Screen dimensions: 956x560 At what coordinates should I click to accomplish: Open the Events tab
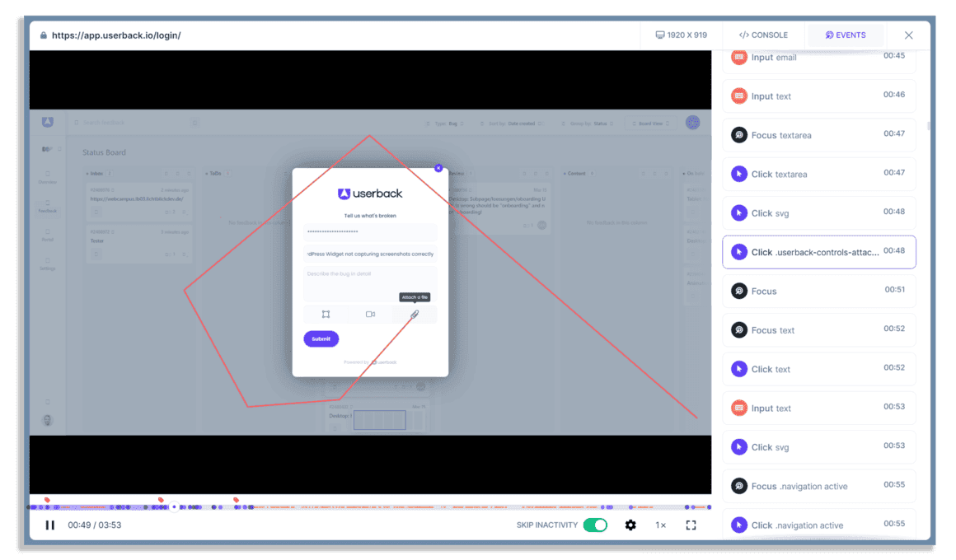point(846,35)
